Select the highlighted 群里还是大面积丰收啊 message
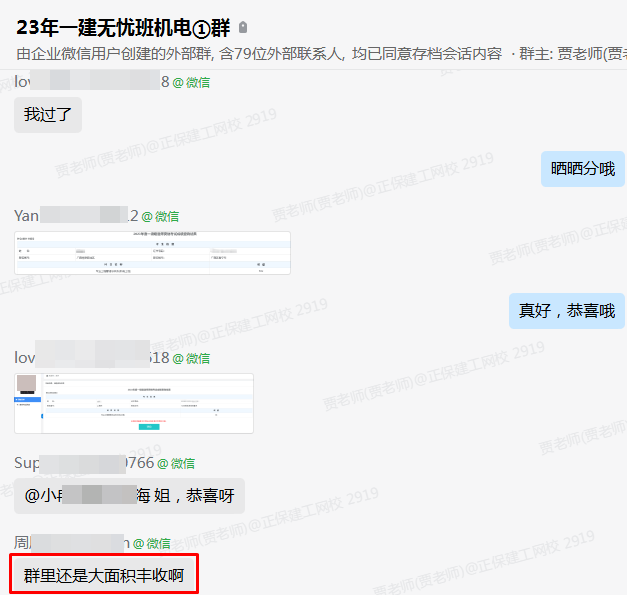 pyautogui.click(x=104, y=575)
